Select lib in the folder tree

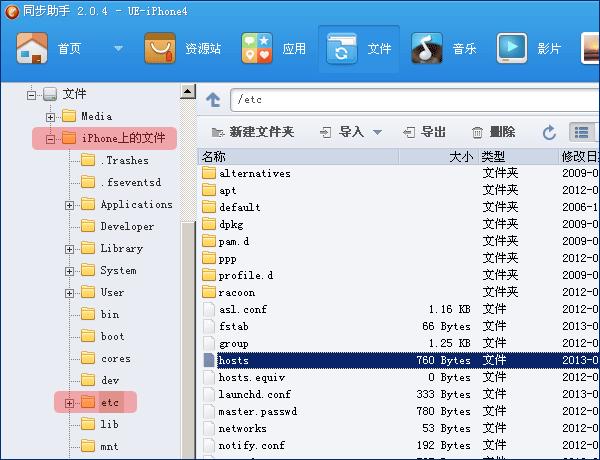pos(109,424)
